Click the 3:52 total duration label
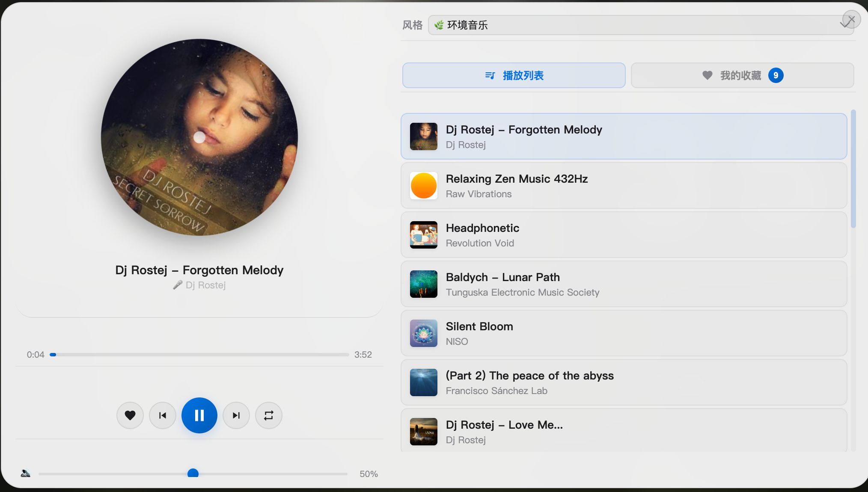 (x=363, y=355)
